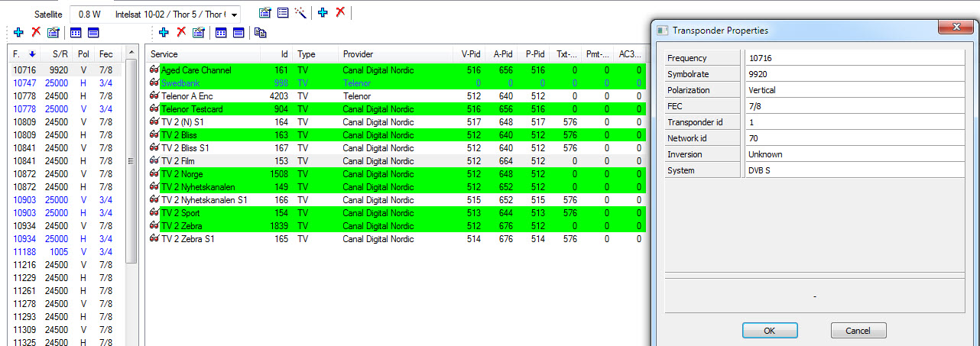This screenshot has height=346, width=980.
Task: Open satellite properties icon beside satellite dropdown
Action: [x=265, y=13]
